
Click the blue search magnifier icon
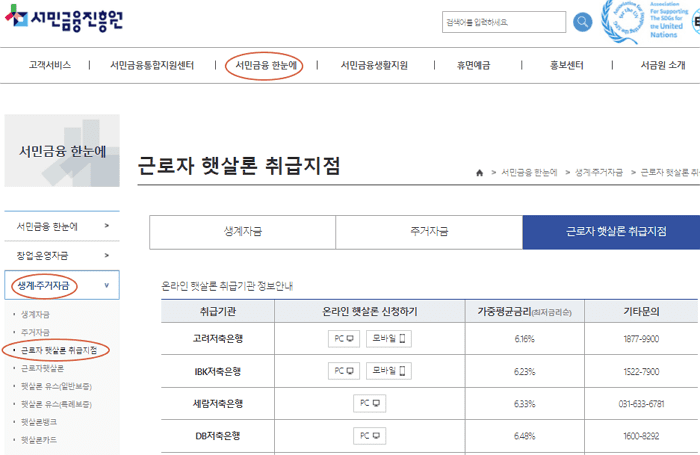point(582,21)
